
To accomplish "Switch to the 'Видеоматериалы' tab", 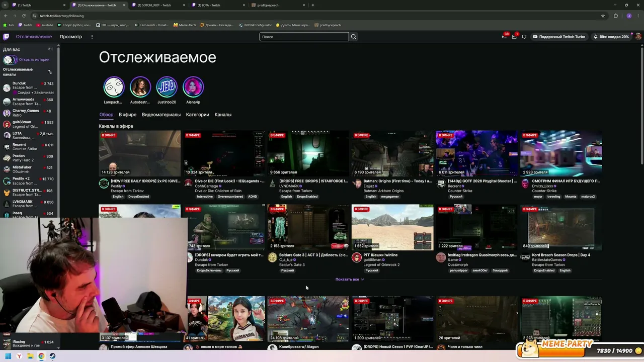I will (x=161, y=115).
